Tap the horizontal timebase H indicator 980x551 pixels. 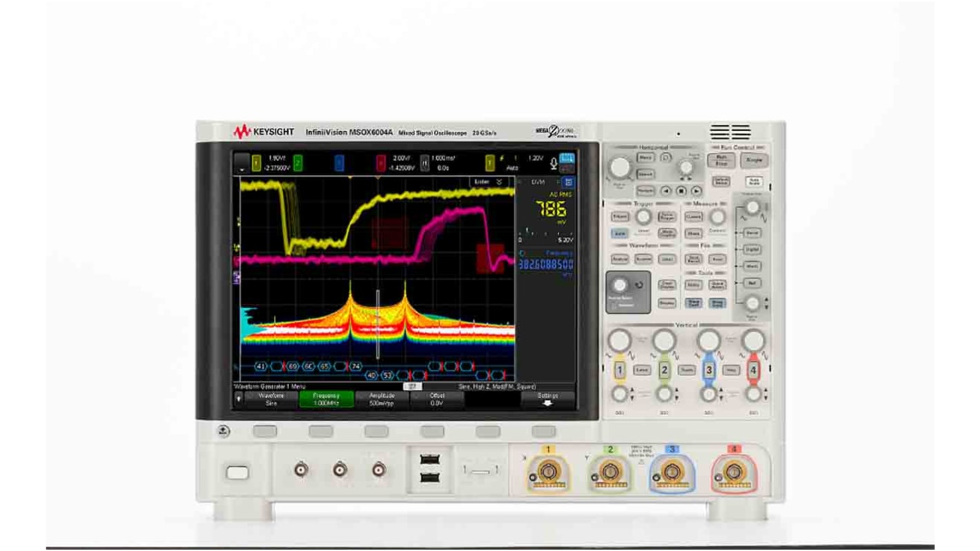425,163
